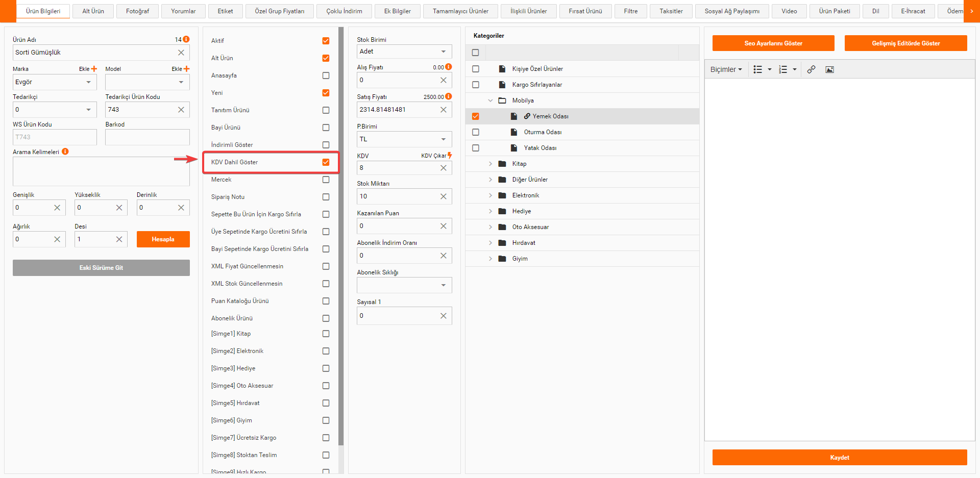Click Seo Ayarlarını Göster button

click(773, 43)
